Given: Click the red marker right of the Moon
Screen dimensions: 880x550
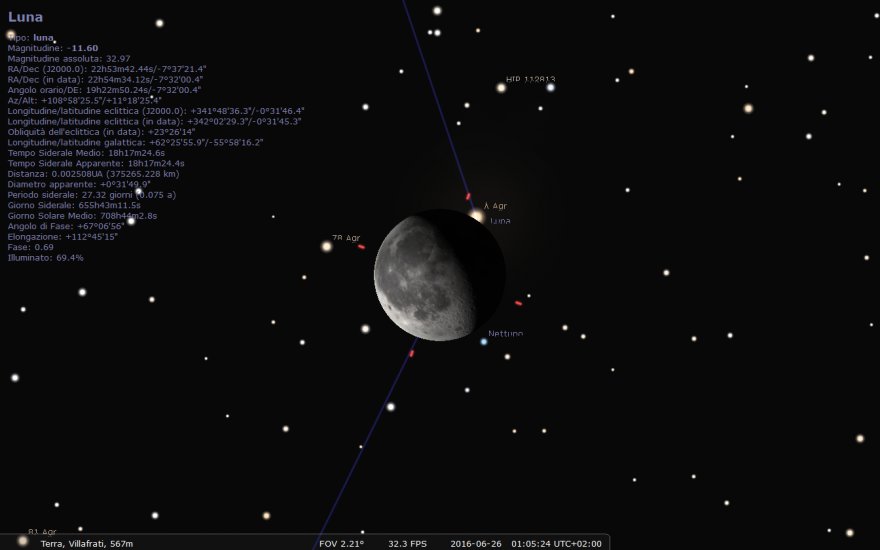Looking at the screenshot, I should click(518, 303).
